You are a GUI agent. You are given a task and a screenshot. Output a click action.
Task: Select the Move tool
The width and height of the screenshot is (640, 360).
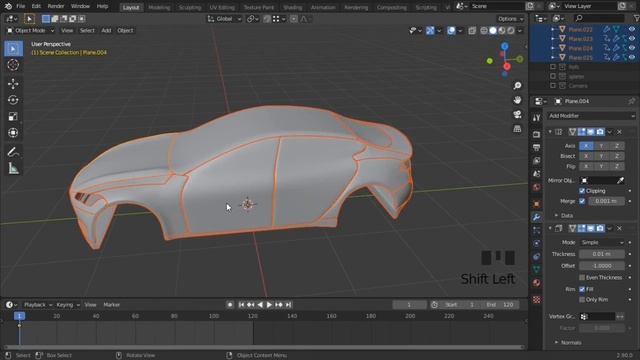tap(13, 84)
